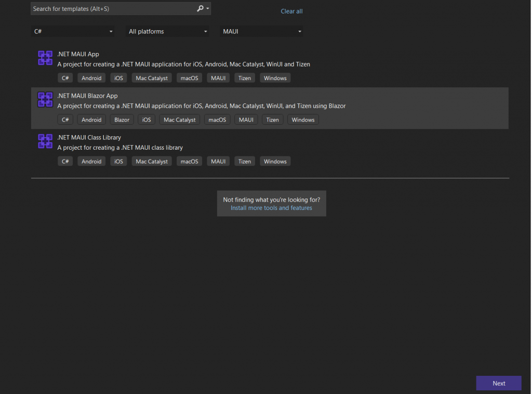Select the .NET MAUI Blazor App title
This screenshot has height=394, width=532.
coord(87,96)
